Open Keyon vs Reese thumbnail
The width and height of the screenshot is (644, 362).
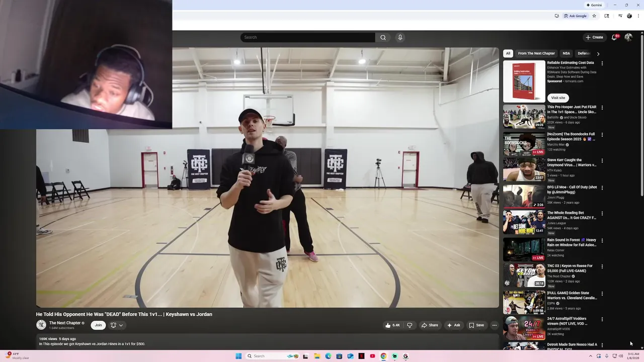[524, 275]
